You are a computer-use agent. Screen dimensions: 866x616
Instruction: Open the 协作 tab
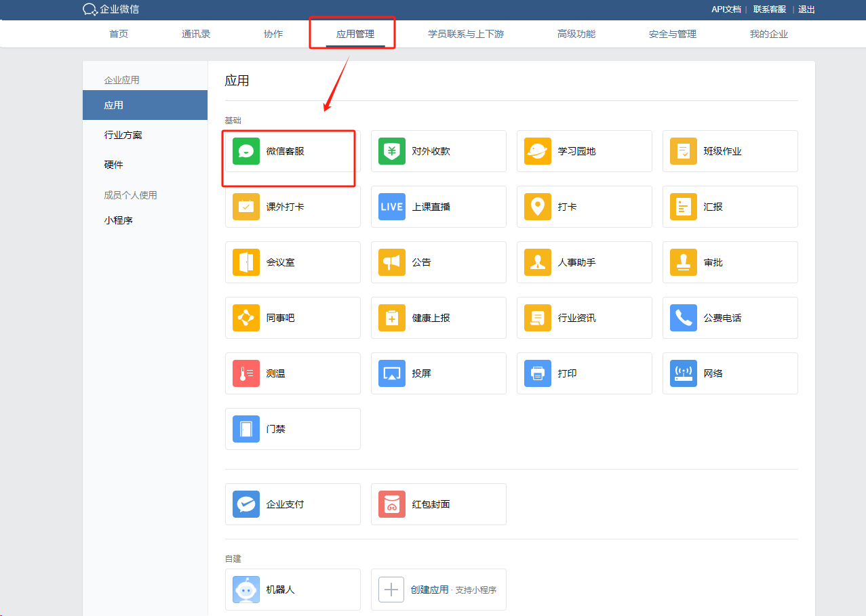pyautogui.click(x=273, y=34)
